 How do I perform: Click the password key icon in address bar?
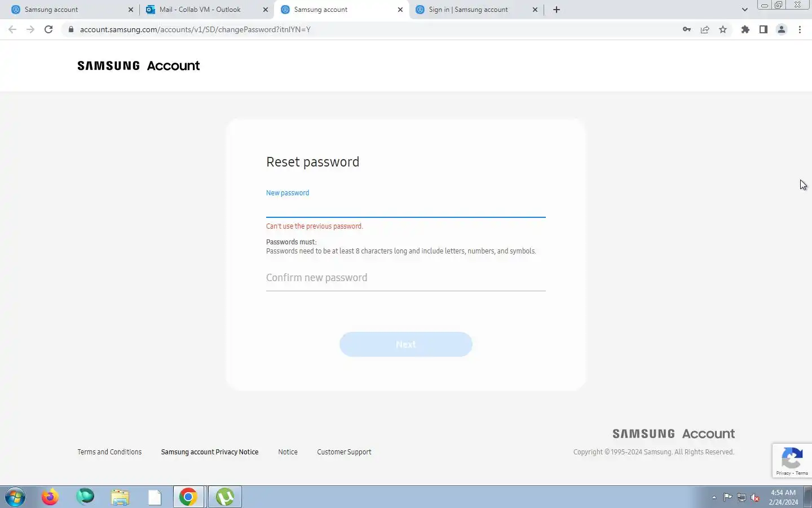click(x=686, y=29)
